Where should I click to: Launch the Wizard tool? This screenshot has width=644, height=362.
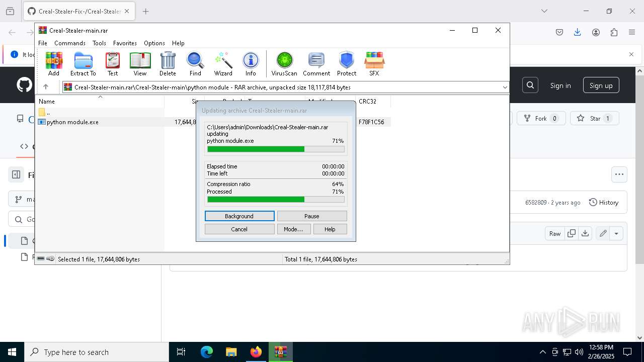pos(223,64)
